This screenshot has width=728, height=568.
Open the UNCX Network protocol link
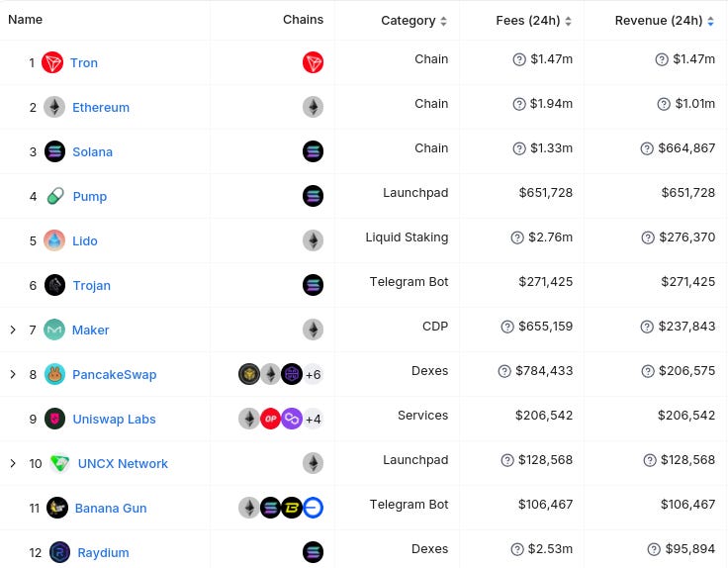123,464
